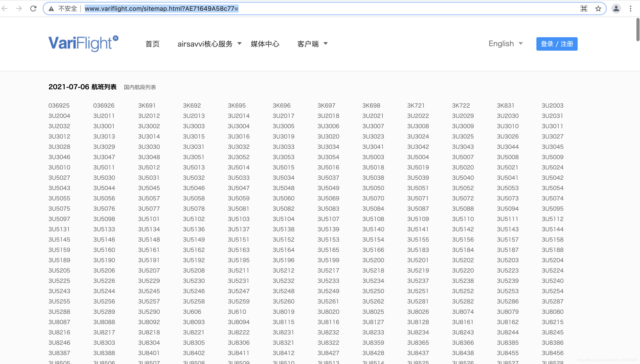640x364 pixels.
Task: Open flight 3U5003 link
Action: tap(373, 157)
